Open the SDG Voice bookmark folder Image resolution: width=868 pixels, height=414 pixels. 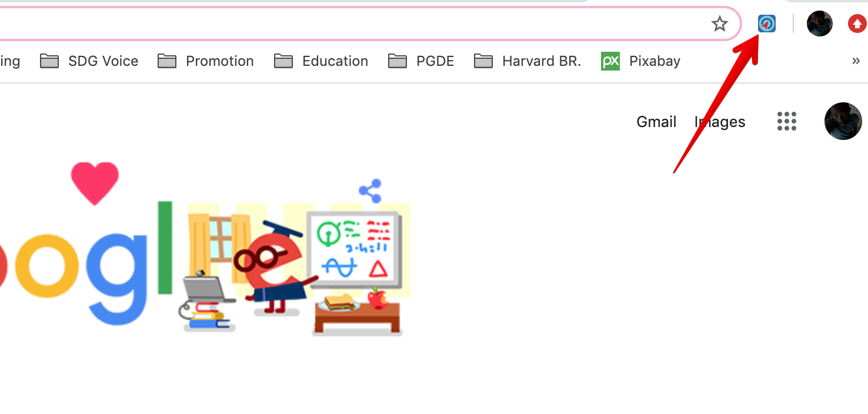89,61
